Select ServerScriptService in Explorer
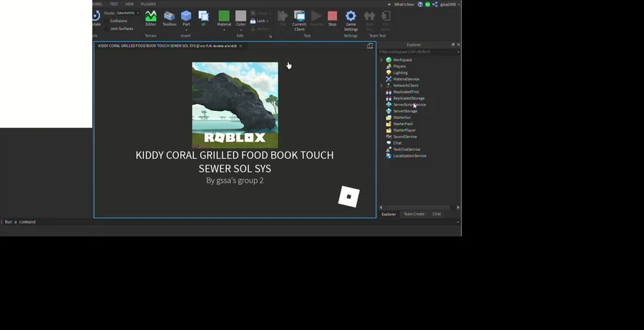The width and height of the screenshot is (644, 330). [409, 105]
